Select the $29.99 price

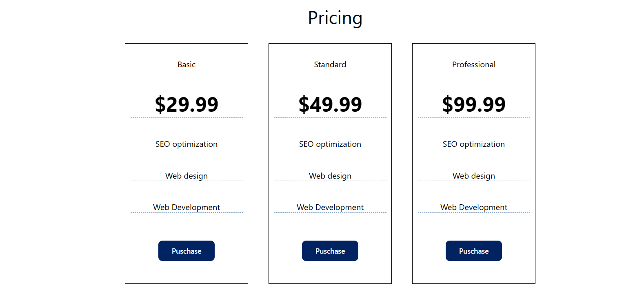click(187, 104)
